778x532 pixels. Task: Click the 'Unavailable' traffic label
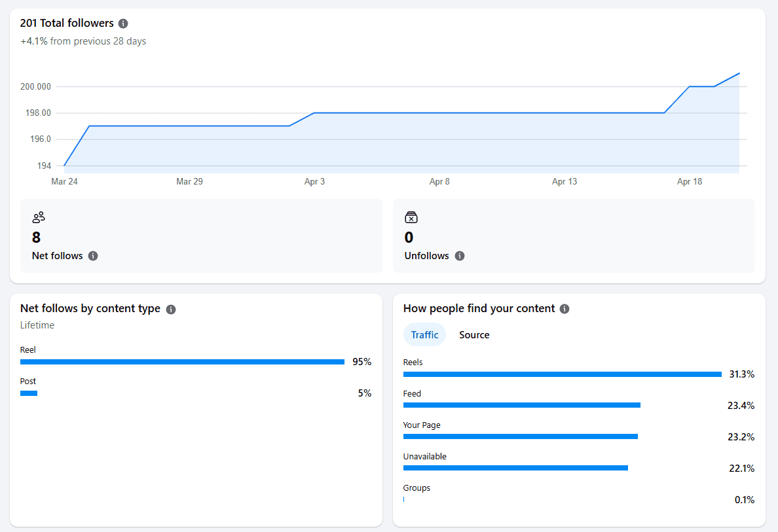[x=425, y=457]
